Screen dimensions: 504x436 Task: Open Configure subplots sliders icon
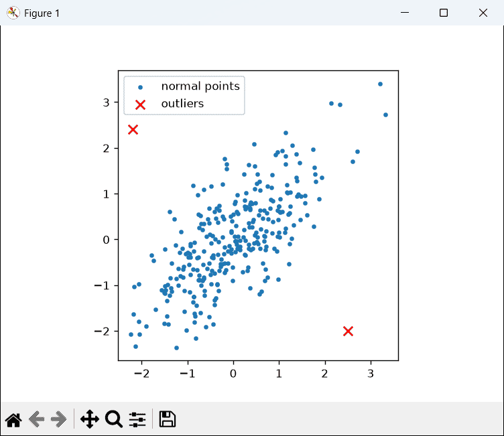137,419
